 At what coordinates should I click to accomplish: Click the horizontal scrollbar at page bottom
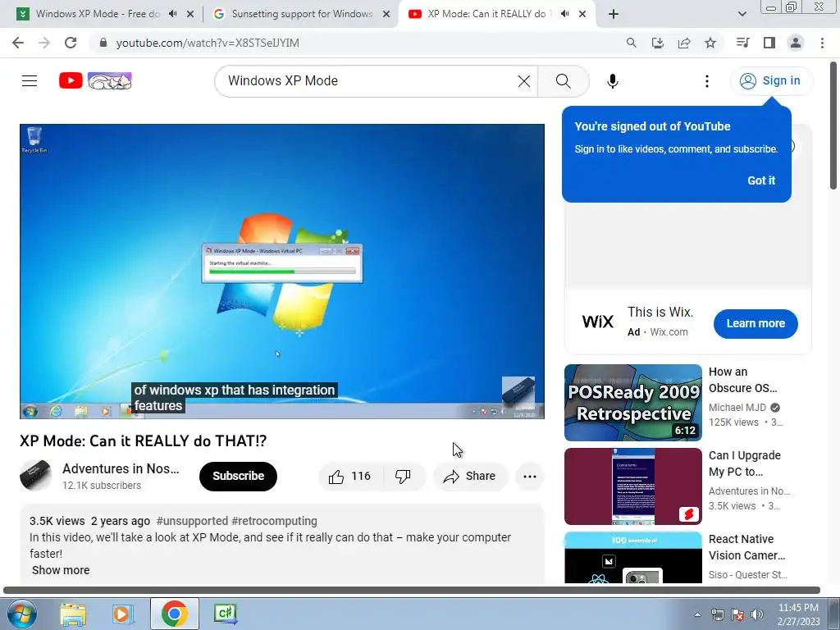pos(412,591)
